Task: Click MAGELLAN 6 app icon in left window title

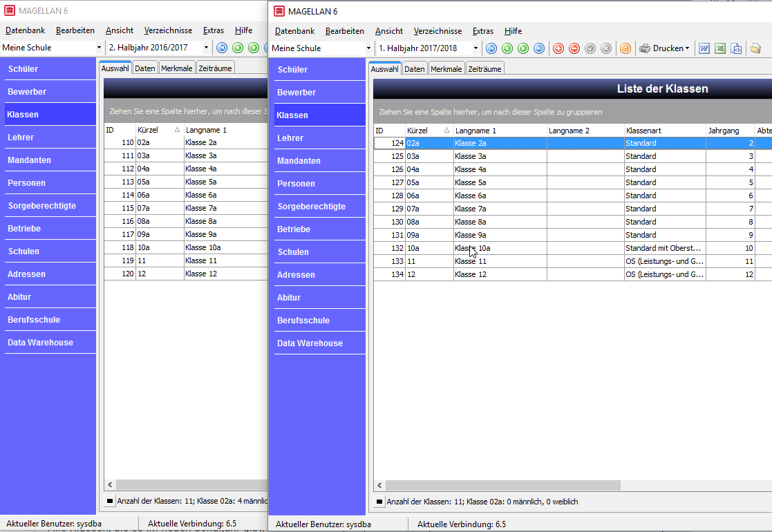Action: (10, 11)
